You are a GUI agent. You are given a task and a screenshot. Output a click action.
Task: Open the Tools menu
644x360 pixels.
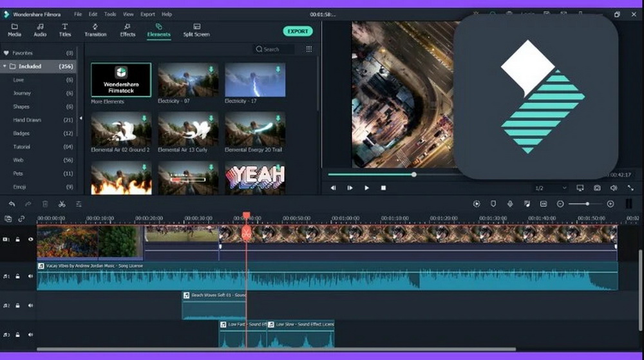point(109,14)
